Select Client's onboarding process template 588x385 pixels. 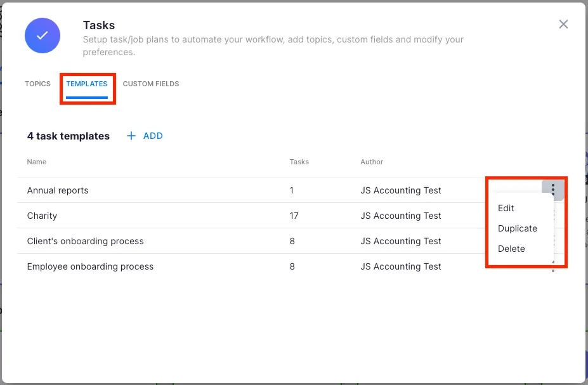(x=85, y=241)
